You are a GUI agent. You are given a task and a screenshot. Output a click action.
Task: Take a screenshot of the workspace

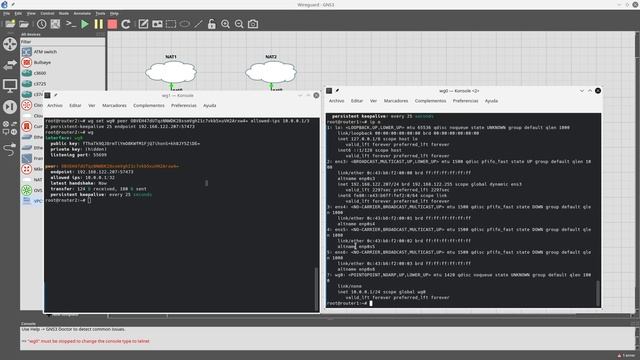point(253,24)
